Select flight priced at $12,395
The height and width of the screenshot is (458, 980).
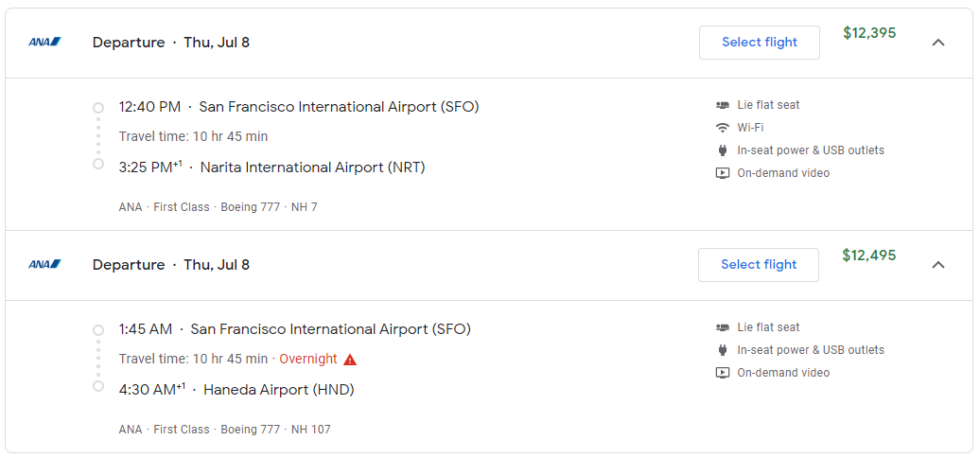(760, 43)
